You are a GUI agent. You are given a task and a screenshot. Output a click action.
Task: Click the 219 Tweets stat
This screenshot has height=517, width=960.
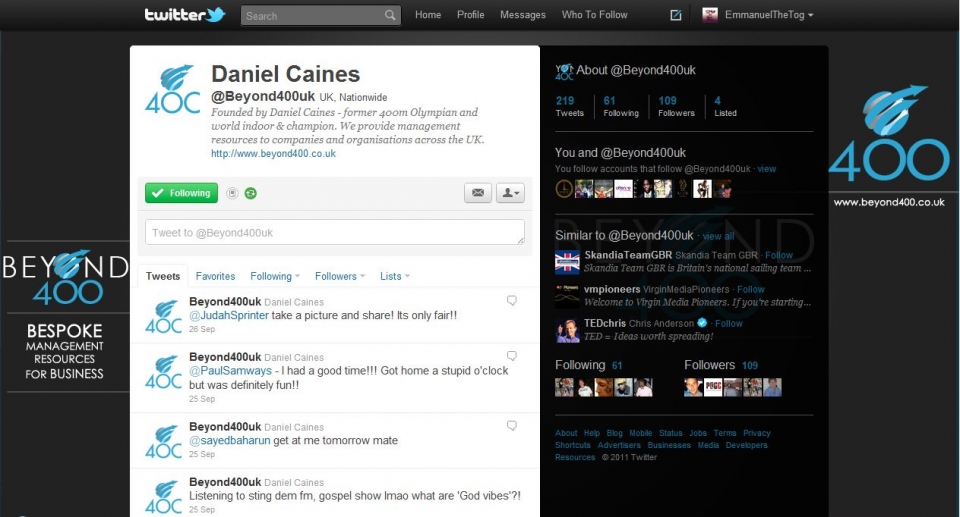[569, 105]
